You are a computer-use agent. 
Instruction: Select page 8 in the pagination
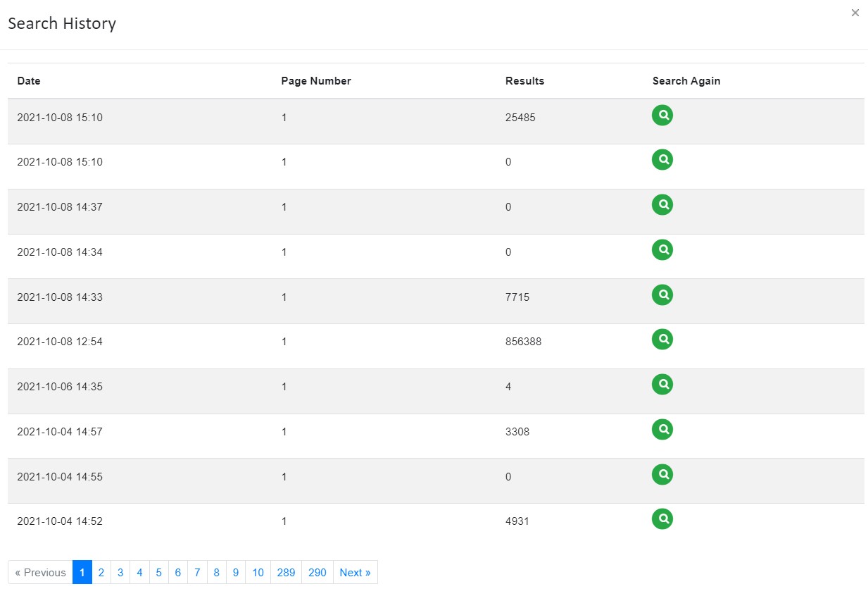coord(217,573)
